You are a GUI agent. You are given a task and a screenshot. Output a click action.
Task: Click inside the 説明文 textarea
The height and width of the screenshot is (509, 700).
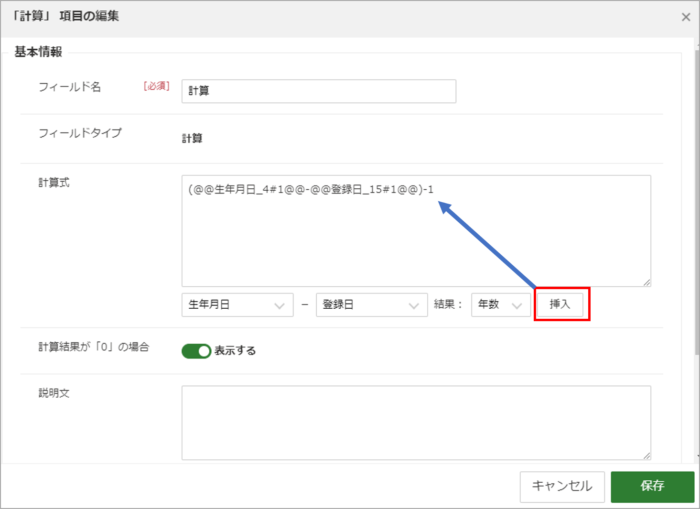point(416,423)
